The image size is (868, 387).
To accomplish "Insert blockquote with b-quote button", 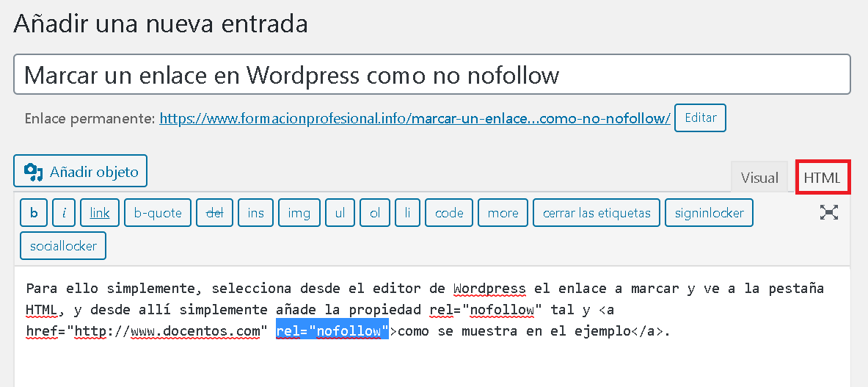I will tap(158, 213).
